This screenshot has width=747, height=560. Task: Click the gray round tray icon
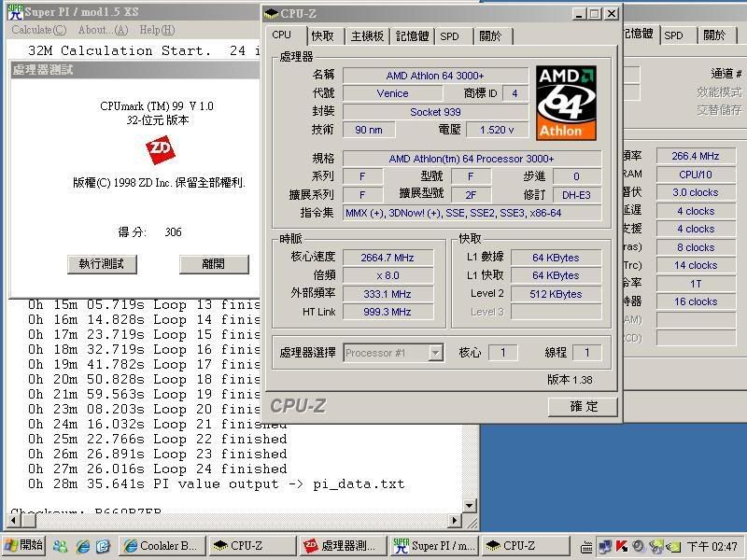click(x=639, y=546)
